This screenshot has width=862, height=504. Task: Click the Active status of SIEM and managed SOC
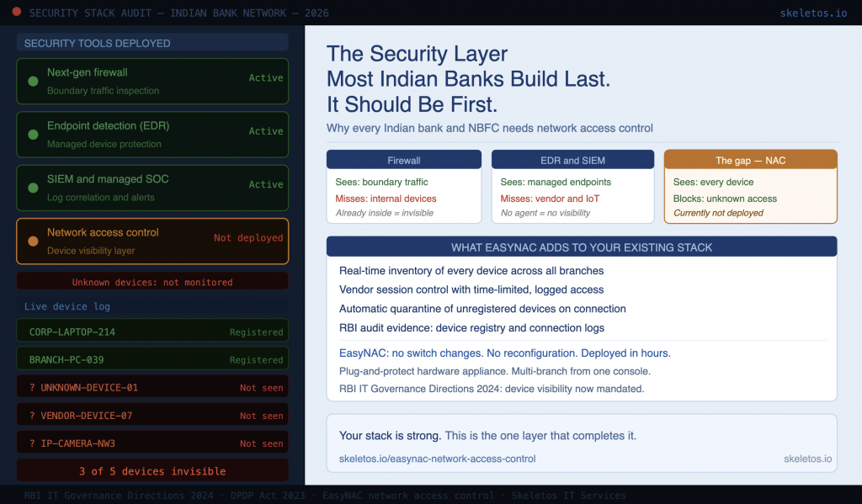[266, 184]
